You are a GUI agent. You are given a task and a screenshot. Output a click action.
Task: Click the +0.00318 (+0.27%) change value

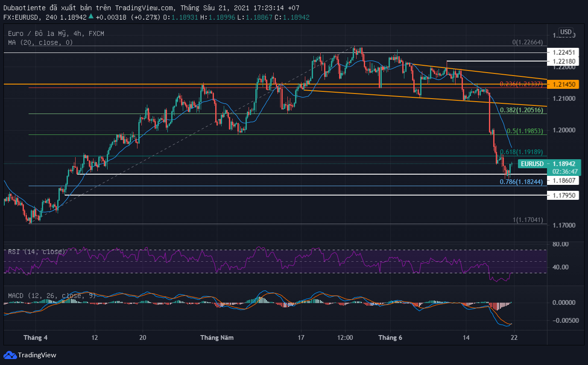[x=128, y=17]
